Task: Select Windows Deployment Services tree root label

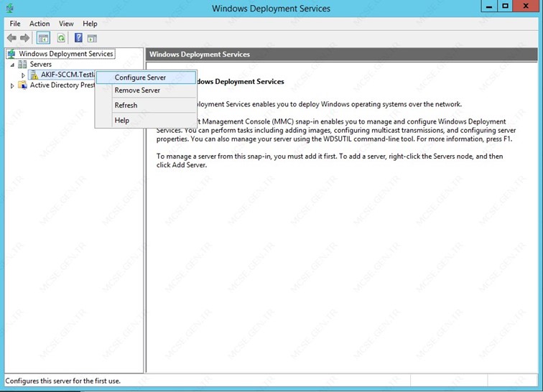Action: tap(66, 54)
